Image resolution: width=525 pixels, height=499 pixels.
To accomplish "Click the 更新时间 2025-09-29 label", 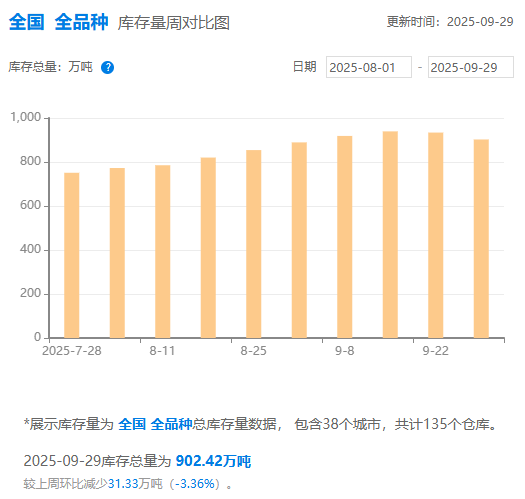I will 450,22.
